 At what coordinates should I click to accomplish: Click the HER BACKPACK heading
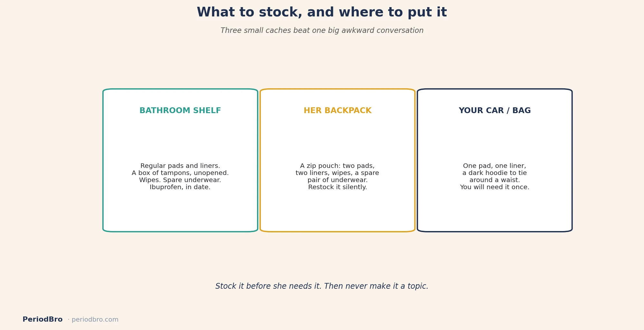click(x=337, y=111)
